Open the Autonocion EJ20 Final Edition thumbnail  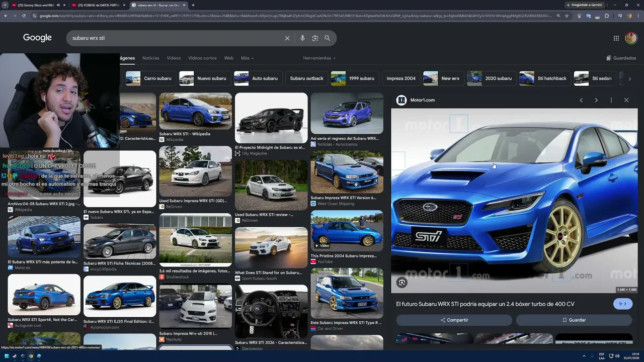pyautogui.click(x=120, y=296)
